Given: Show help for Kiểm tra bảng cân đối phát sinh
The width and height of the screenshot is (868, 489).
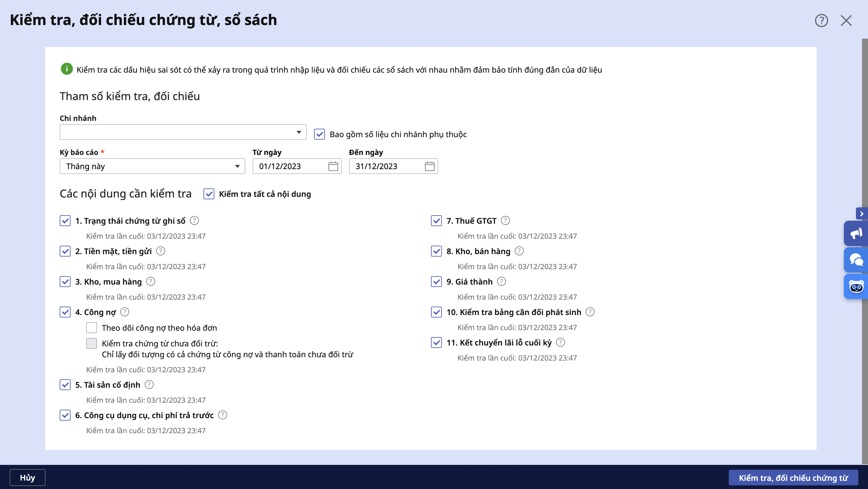Looking at the screenshot, I should pyautogui.click(x=590, y=312).
